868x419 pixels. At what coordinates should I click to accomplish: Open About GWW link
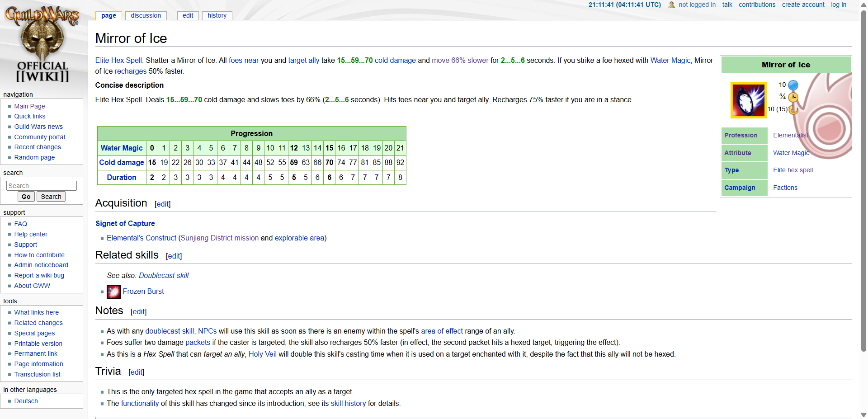click(x=32, y=286)
